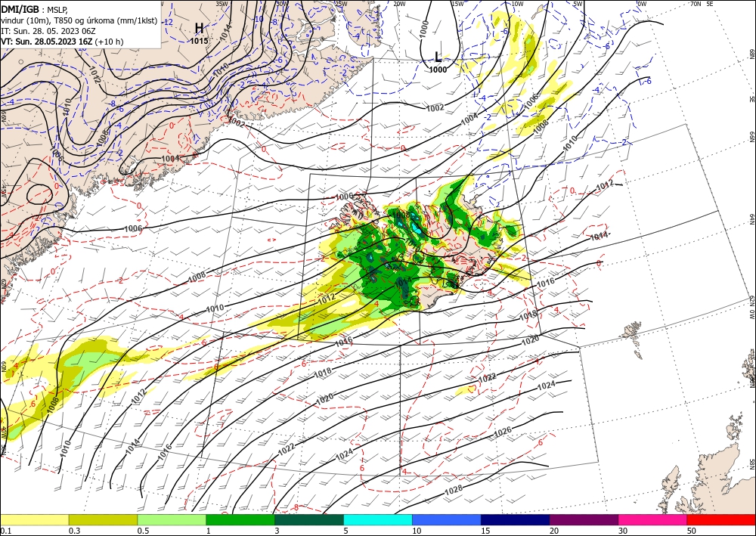756x536 pixels.
Task: Click the '70N' latitude label
Action: pyautogui.click(x=696, y=4)
